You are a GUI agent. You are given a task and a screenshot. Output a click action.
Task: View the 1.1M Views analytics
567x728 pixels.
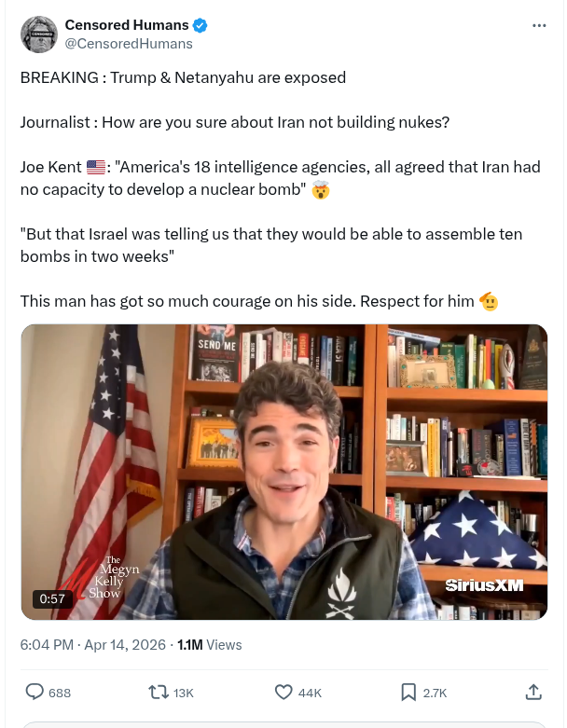210,645
